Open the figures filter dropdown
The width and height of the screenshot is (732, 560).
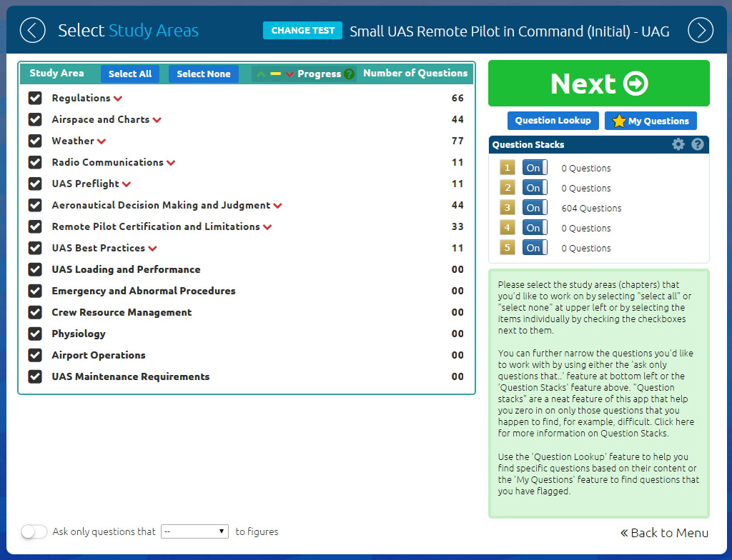pos(194,531)
